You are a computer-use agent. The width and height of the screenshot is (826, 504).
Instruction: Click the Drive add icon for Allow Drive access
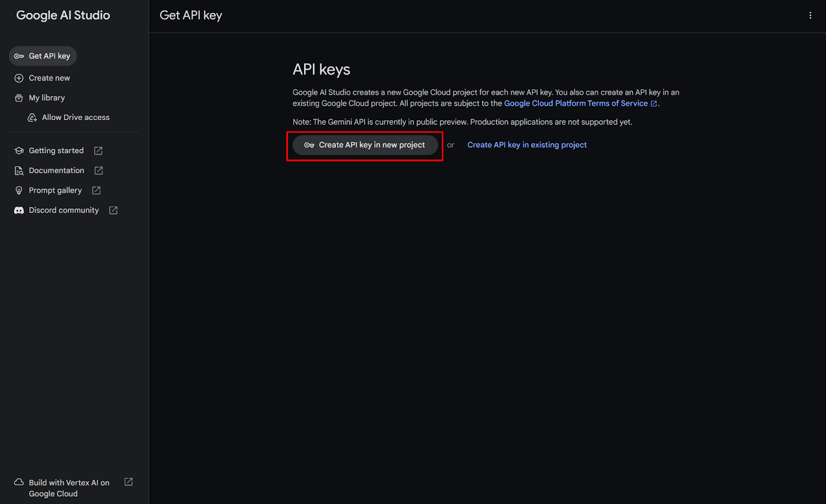coord(32,118)
